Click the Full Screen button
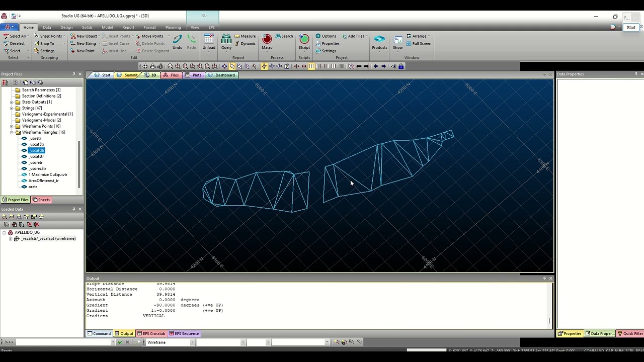 [x=419, y=43]
